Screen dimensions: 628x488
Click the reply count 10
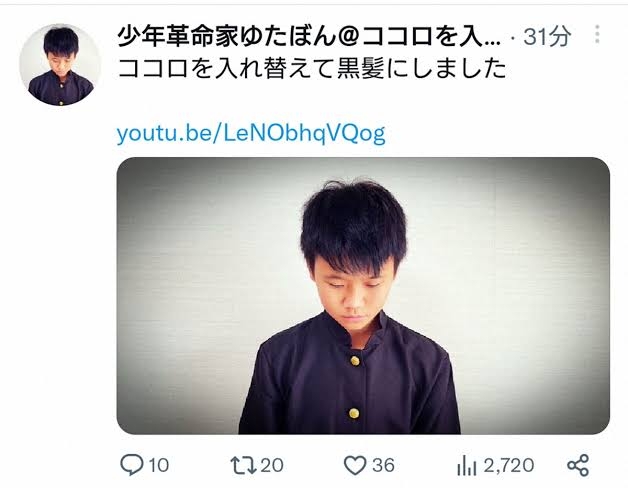pyautogui.click(x=159, y=466)
